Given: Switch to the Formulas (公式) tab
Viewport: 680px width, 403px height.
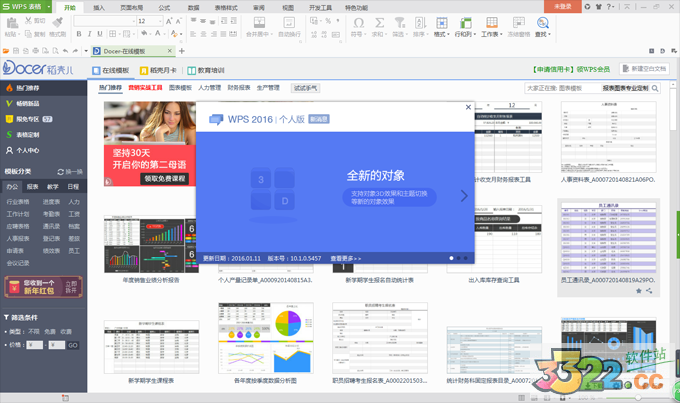Looking at the screenshot, I should 164,8.
